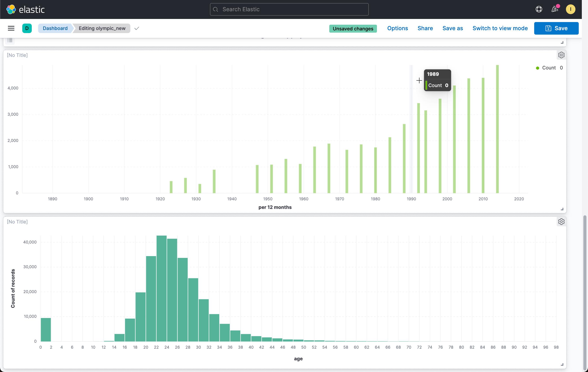
Task: Open panel options gear of age histogram
Action: pos(561,222)
